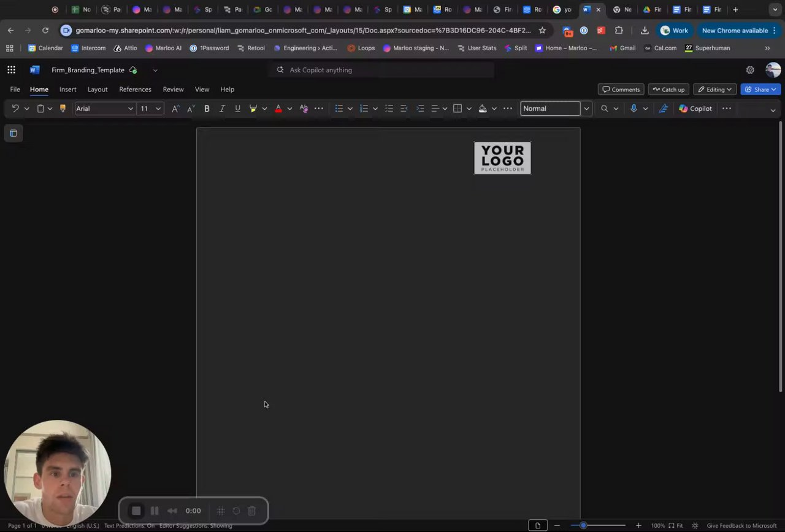Toggle numbered list

pos(364,108)
